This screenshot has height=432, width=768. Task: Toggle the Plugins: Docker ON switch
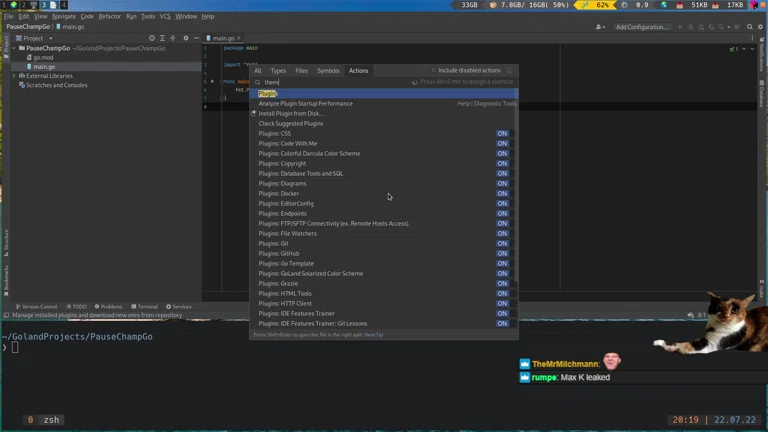[502, 193]
